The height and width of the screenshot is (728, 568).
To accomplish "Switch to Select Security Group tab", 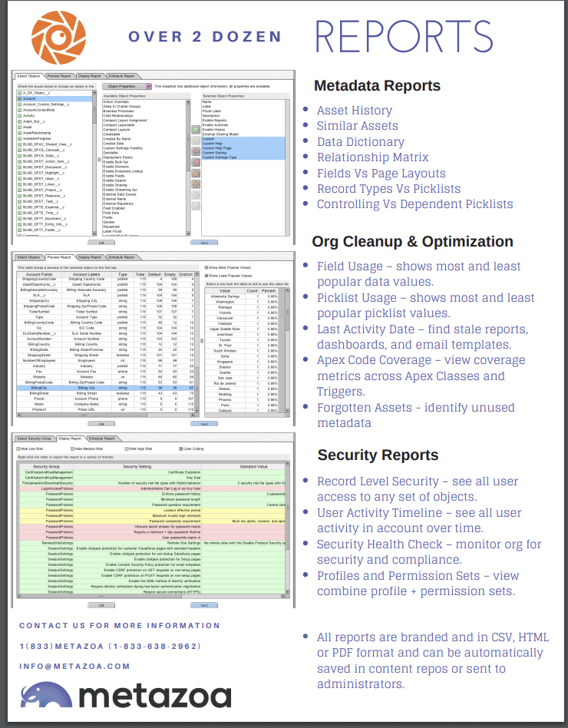I will point(35,438).
